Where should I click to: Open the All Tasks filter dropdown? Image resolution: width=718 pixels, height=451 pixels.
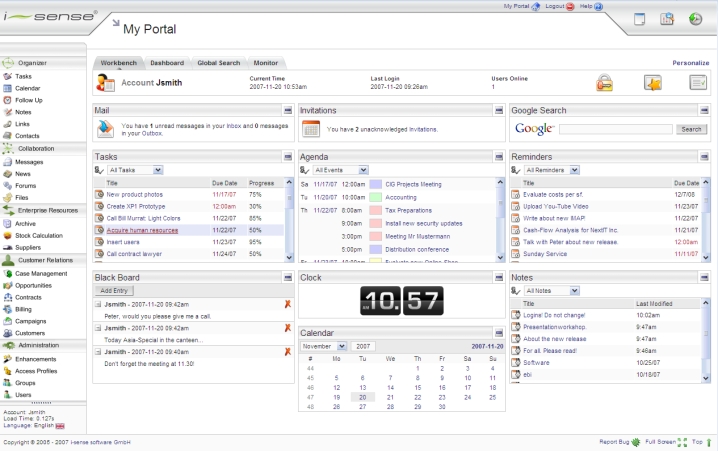click(135, 171)
